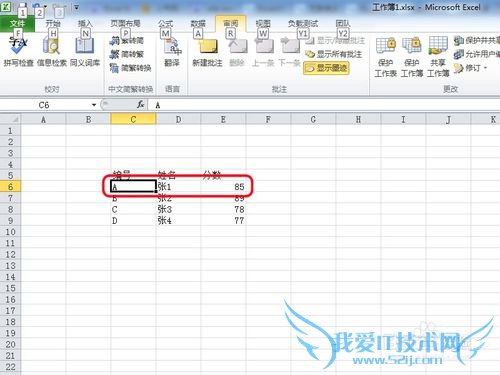Convert text with 简转繁

[127, 54]
